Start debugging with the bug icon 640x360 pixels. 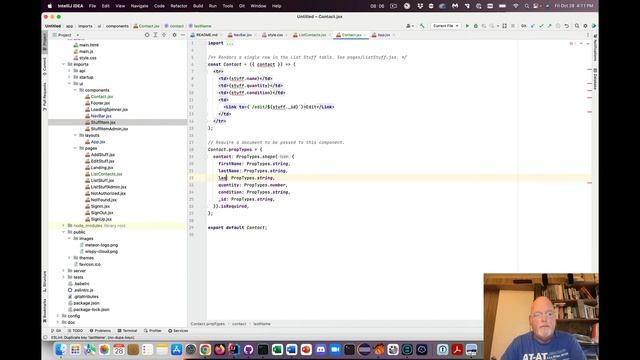click(476, 26)
